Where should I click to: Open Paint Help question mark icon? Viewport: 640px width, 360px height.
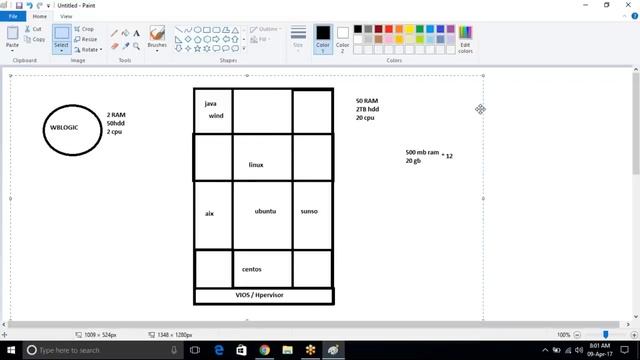[x=635, y=16]
